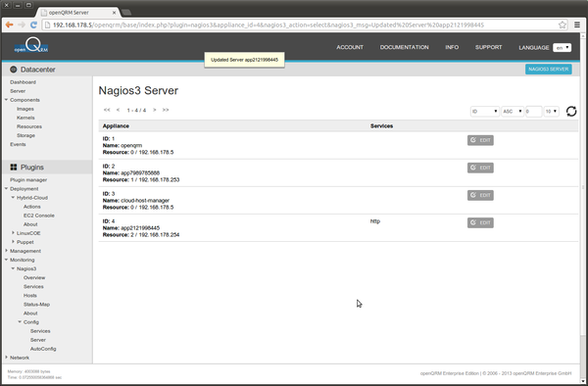Click the offset input field
This screenshot has height=386, width=588.
click(534, 112)
